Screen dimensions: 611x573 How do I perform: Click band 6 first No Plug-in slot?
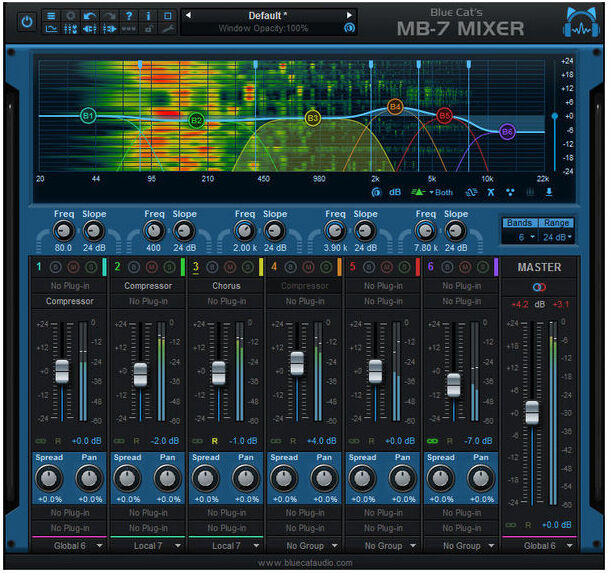(x=462, y=286)
